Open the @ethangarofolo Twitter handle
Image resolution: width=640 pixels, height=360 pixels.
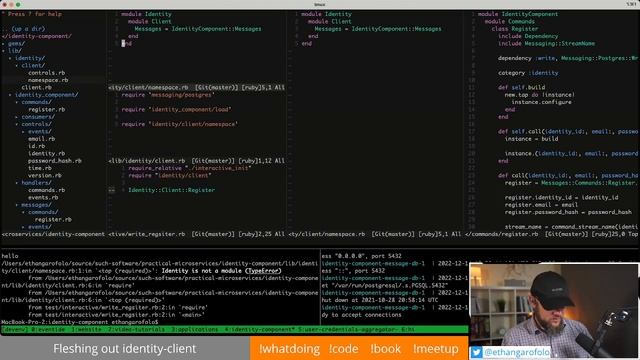point(517,352)
